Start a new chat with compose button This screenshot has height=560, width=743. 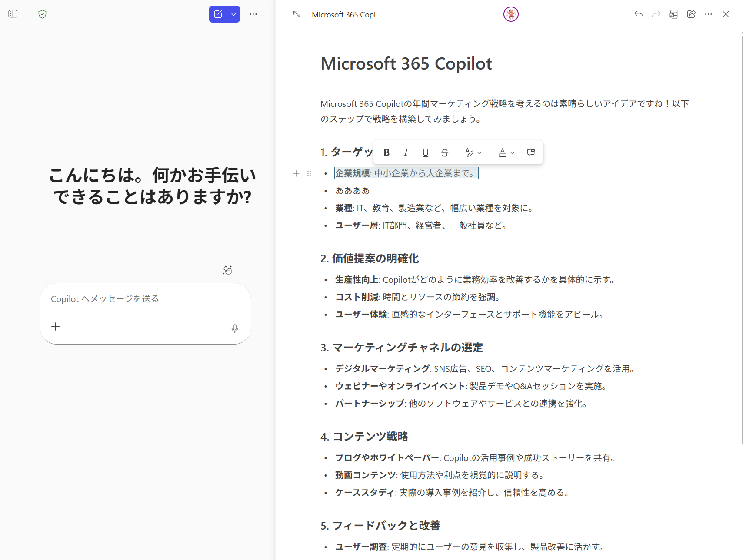218,14
